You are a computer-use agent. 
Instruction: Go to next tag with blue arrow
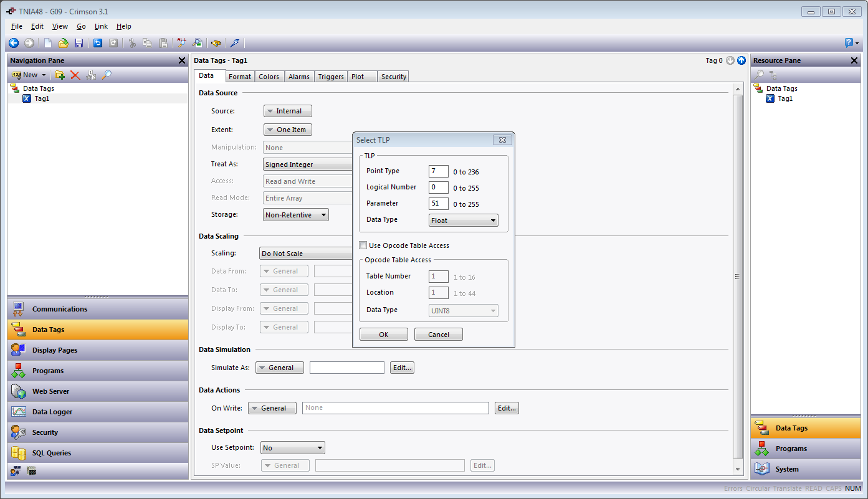[x=741, y=60]
